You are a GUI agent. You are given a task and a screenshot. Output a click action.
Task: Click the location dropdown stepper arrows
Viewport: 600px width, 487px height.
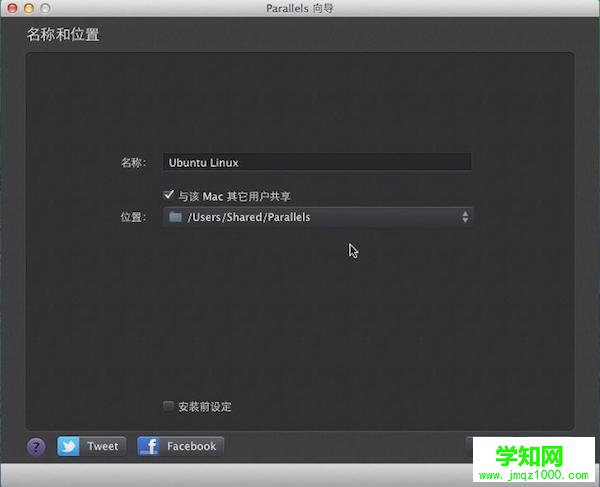tap(465, 217)
